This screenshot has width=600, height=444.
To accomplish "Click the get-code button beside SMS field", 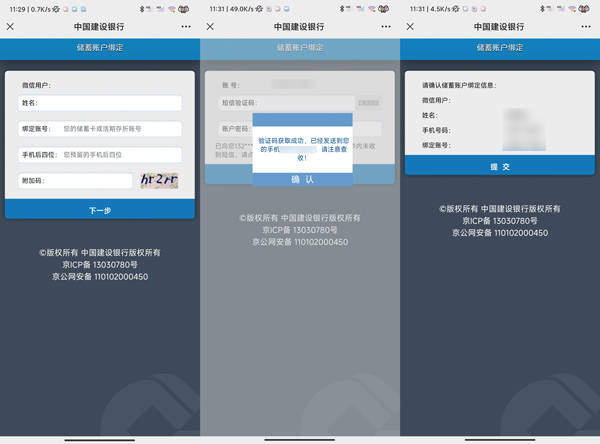I will coord(369,103).
